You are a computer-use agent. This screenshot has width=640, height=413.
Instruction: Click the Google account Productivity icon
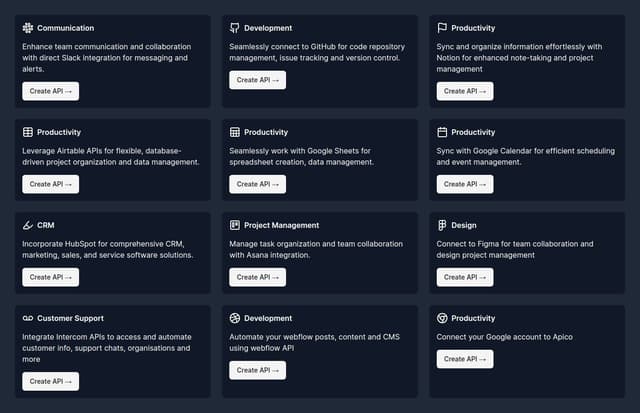(x=442, y=318)
